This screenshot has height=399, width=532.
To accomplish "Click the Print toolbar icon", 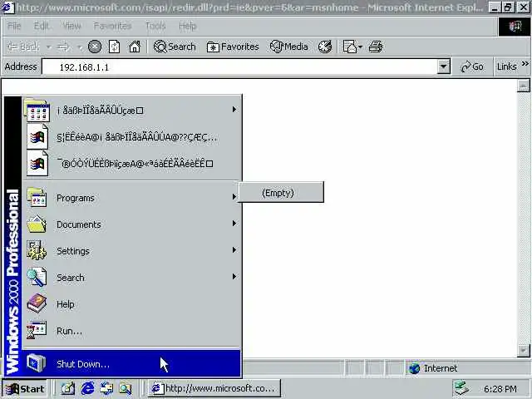I will (x=375, y=47).
